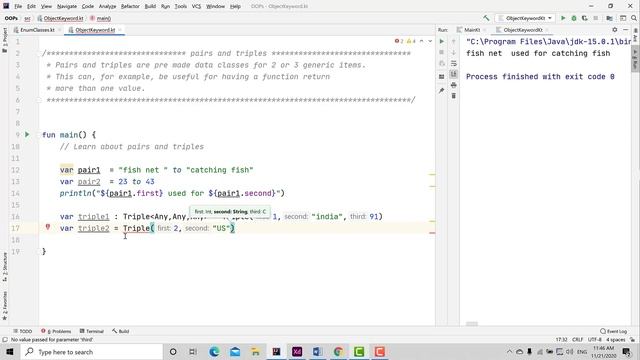Image resolution: width=640 pixels, height=360 pixels.
Task: Open the VCS menu
Action: tap(196, 7)
